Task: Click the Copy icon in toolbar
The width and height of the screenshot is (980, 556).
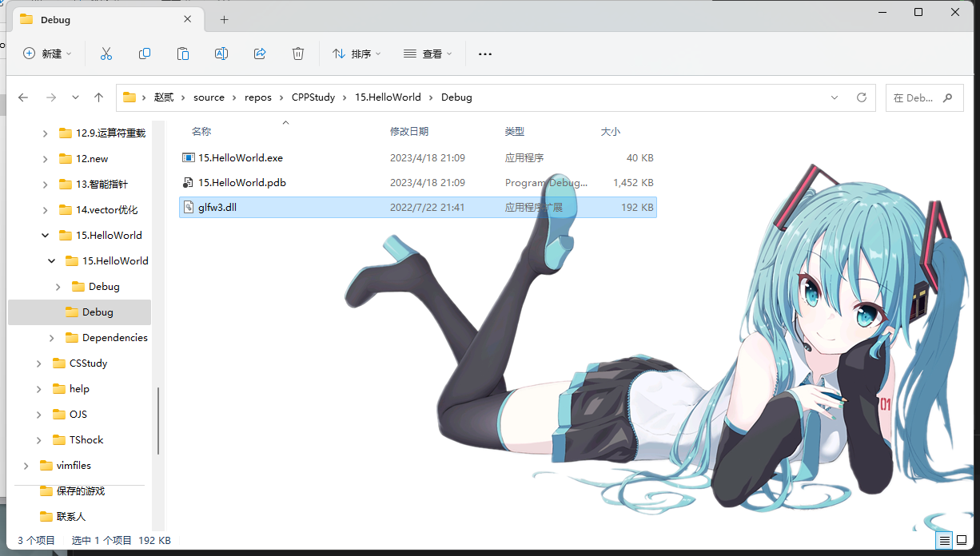Action: [145, 54]
